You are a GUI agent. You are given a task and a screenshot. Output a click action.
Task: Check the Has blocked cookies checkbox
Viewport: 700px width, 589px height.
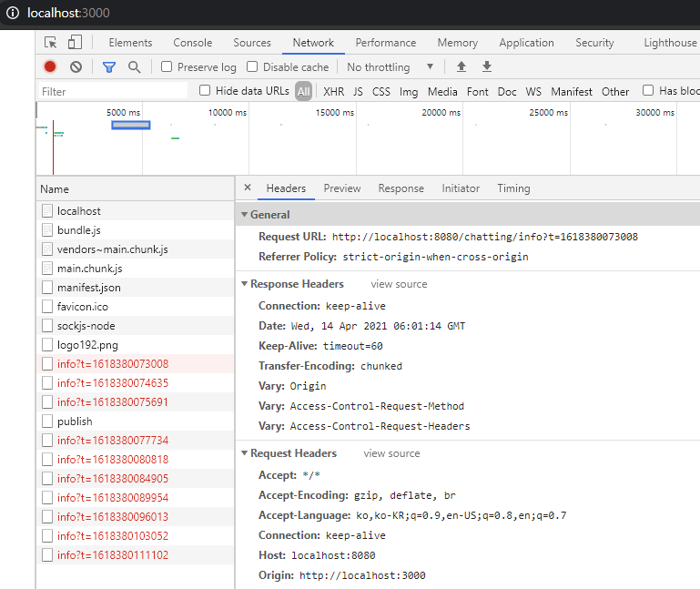click(x=648, y=90)
